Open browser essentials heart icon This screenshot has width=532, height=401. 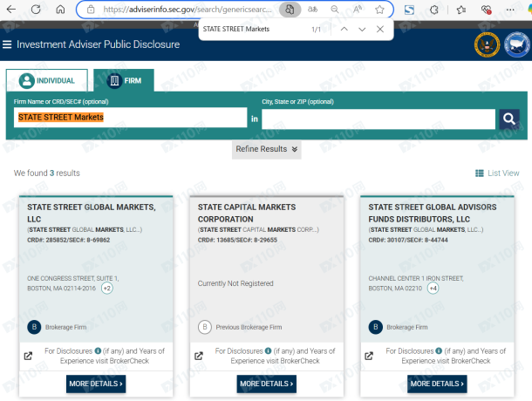point(486,10)
